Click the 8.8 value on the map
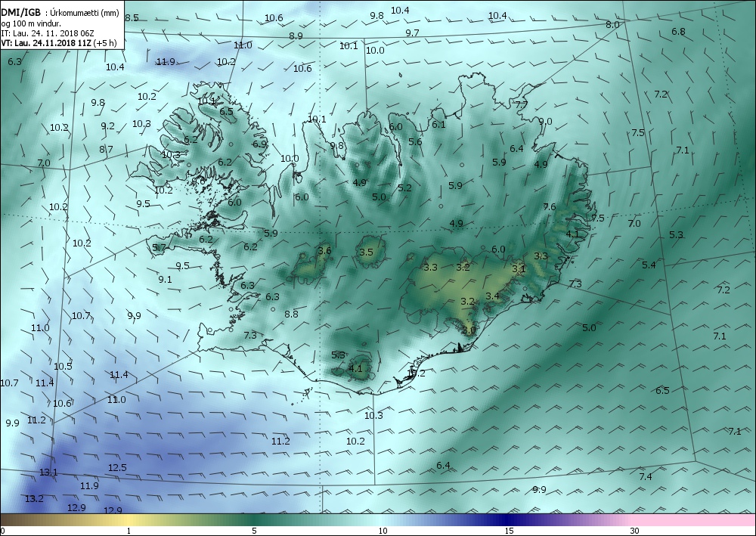Image resolution: width=756 pixels, height=536 pixels. coord(291,314)
